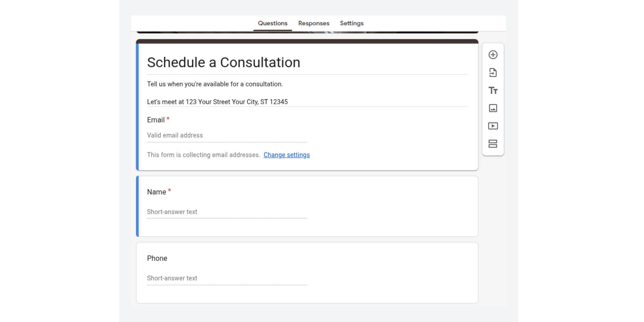The image size is (644, 322).
Task: Edit the form title Schedule a Consultation
Action: coord(224,62)
